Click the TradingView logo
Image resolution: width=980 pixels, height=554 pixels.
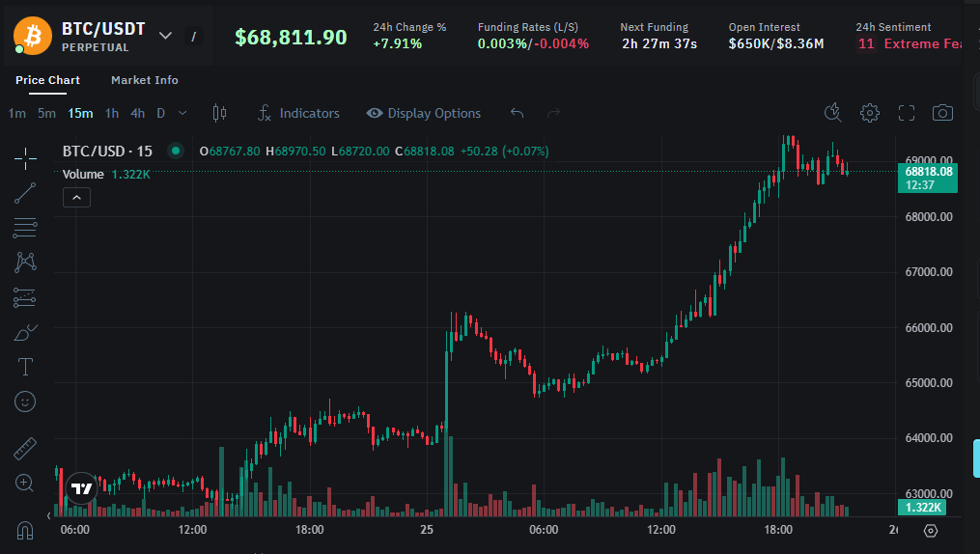tap(81, 488)
